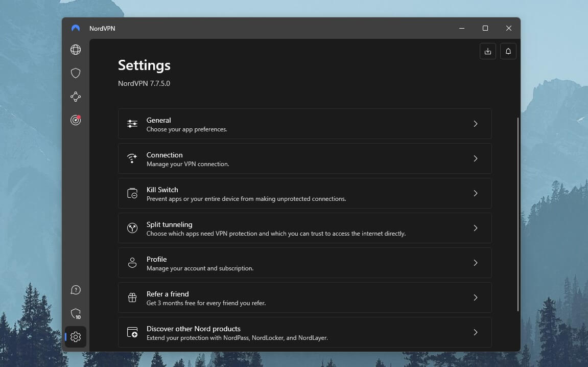
Task: Select the Split tunneling label
Action: click(170, 224)
